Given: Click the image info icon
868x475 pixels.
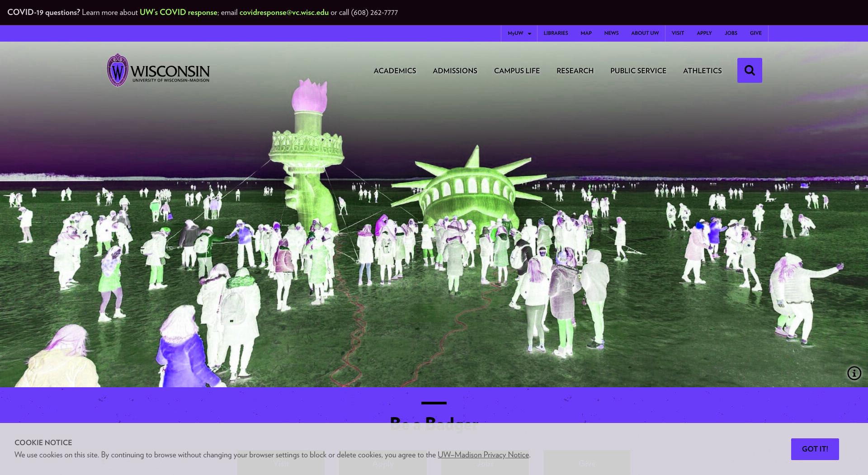Looking at the screenshot, I should pyautogui.click(x=854, y=373).
